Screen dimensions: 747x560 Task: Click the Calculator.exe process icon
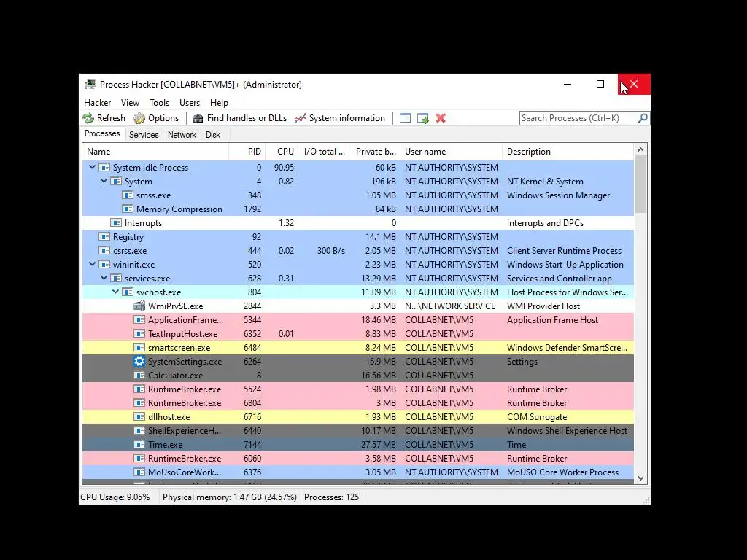pos(139,376)
